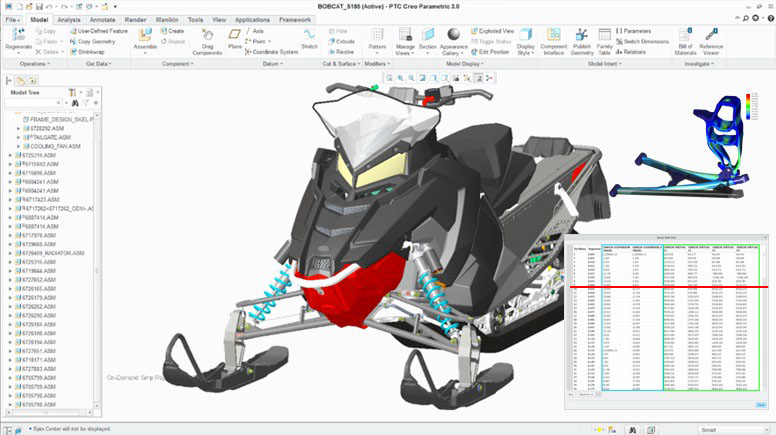
Task: Click the Revolve tool
Action: coord(341,52)
